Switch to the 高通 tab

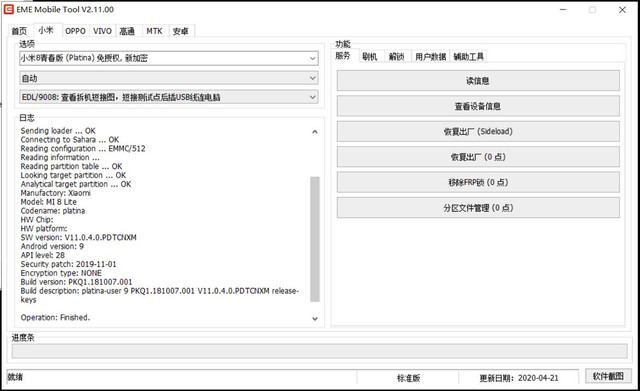(x=127, y=31)
